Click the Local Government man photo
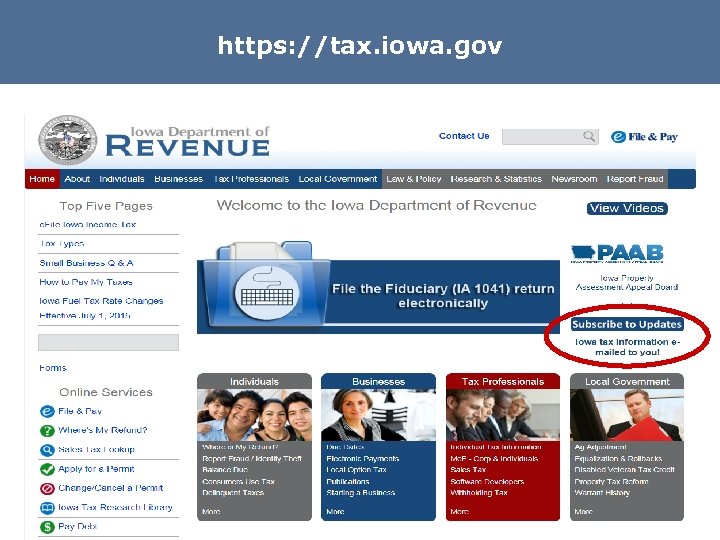720x540 pixels. (627, 415)
